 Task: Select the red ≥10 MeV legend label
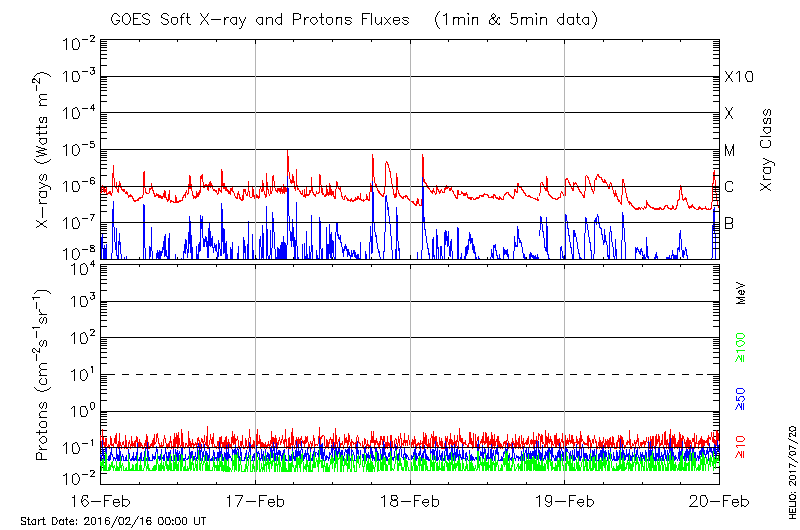pyautogui.click(x=741, y=447)
